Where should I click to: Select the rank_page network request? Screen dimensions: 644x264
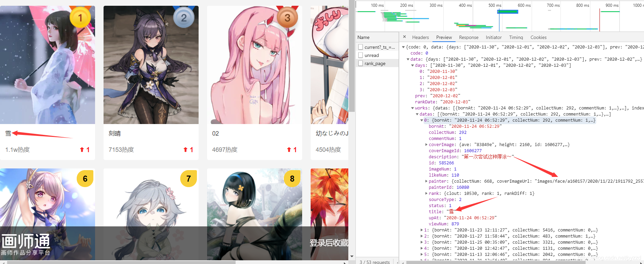coord(377,63)
